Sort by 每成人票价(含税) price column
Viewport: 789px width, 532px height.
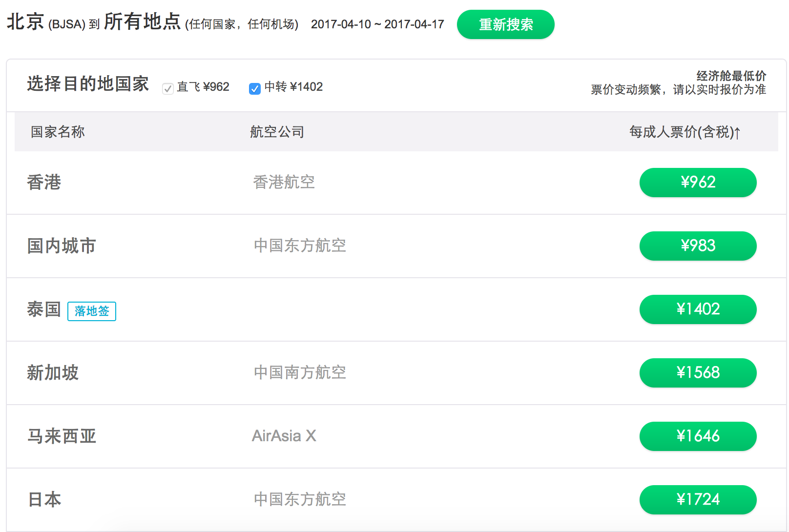tap(685, 132)
